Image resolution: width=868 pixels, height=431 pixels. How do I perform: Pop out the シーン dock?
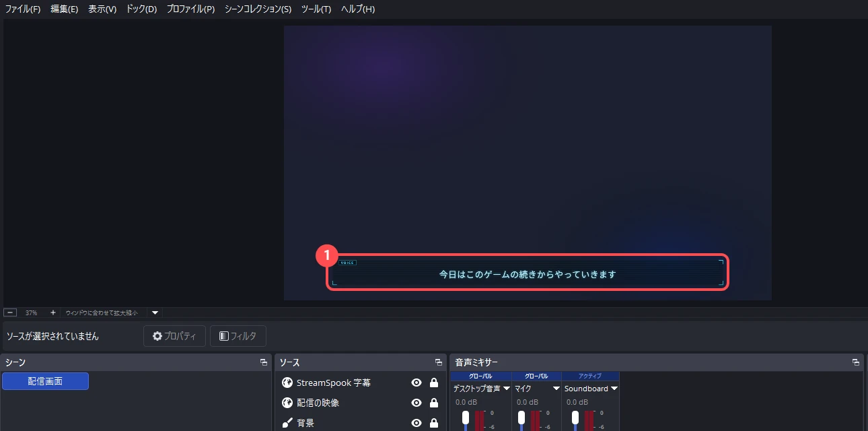pos(264,362)
